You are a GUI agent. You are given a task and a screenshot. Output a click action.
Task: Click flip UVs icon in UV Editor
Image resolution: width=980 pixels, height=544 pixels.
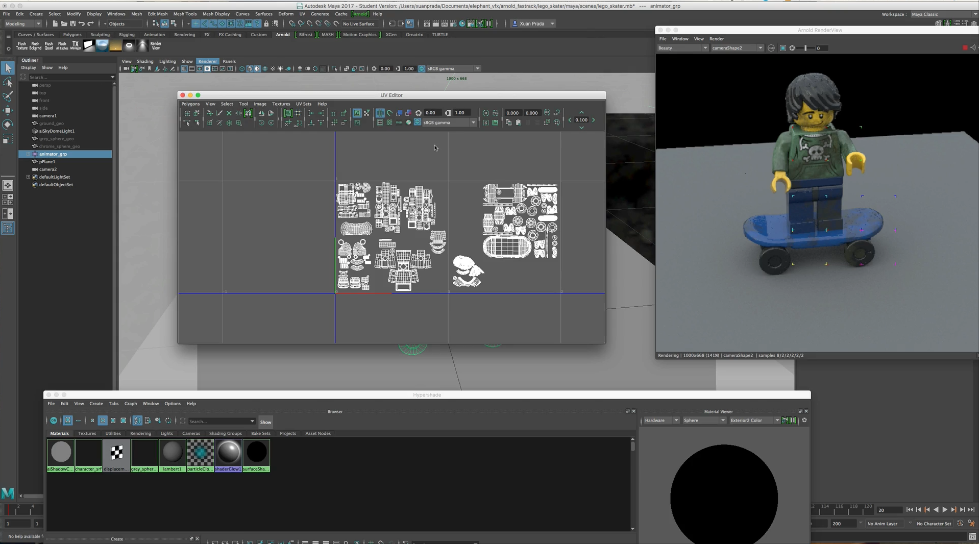pyautogui.click(x=261, y=113)
